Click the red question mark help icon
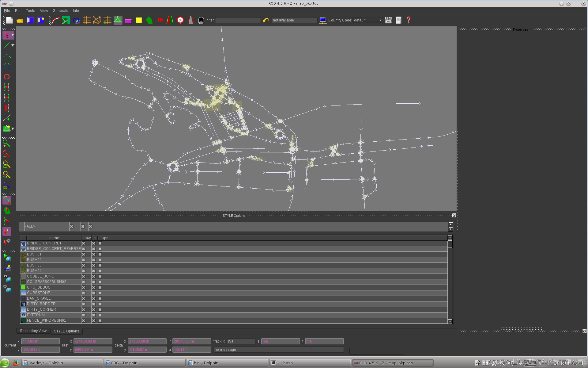The height and width of the screenshot is (368, 588). point(409,20)
